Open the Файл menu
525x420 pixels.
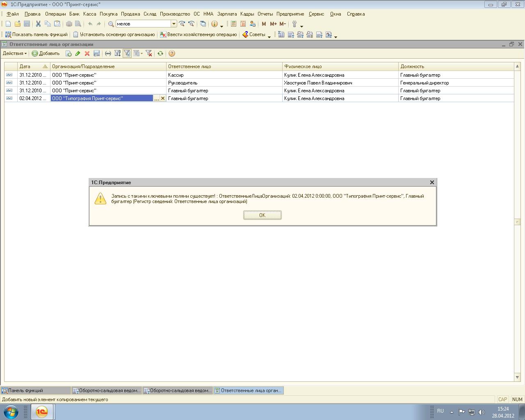(x=13, y=14)
